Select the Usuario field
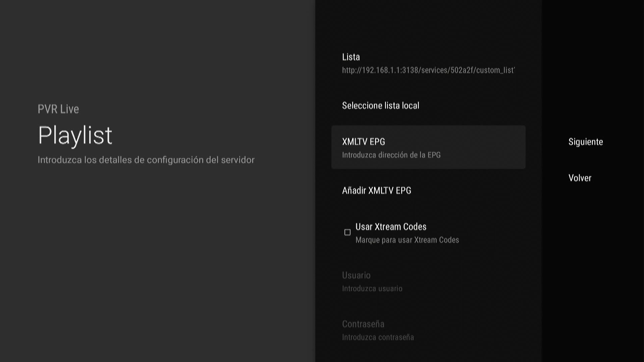This screenshot has width=644, height=362. [356, 276]
